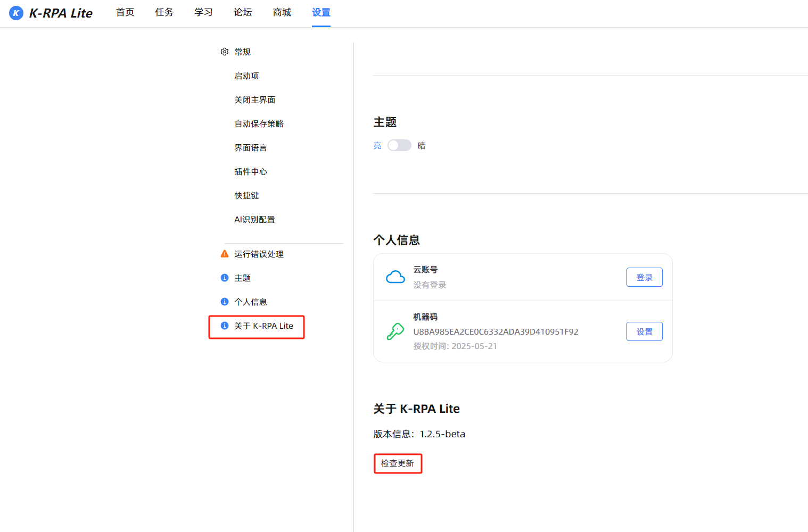Click the 关于 K-RPA Lite section heading
808x532 pixels.
[416, 409]
